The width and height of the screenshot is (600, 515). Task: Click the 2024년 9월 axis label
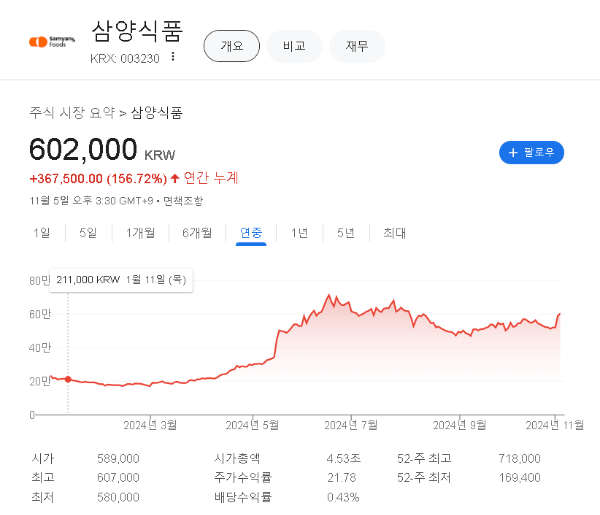point(460,425)
